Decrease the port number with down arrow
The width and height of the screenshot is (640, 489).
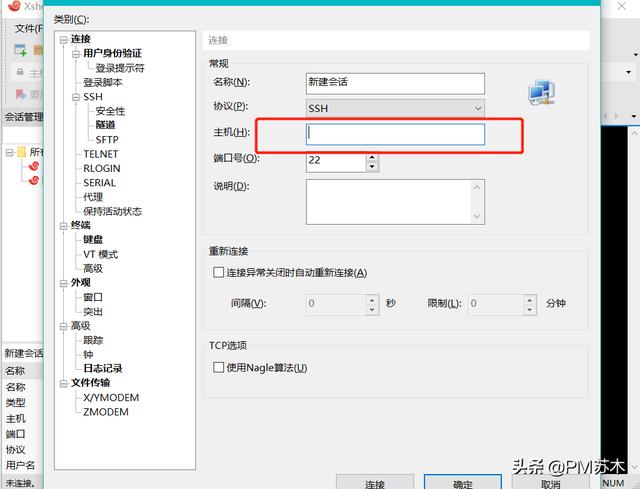pyautogui.click(x=372, y=167)
